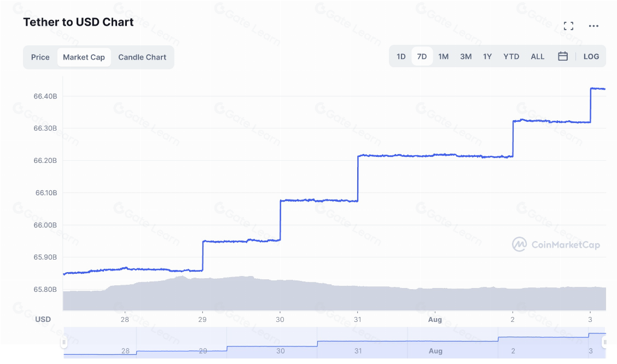Set the range to 1M
Viewport: 617px width, 364px height.
click(443, 56)
